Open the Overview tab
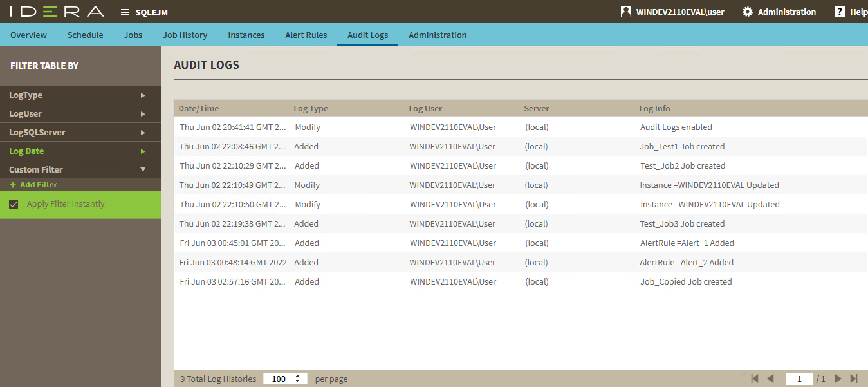Screen dimensions: 868x387 (28, 35)
